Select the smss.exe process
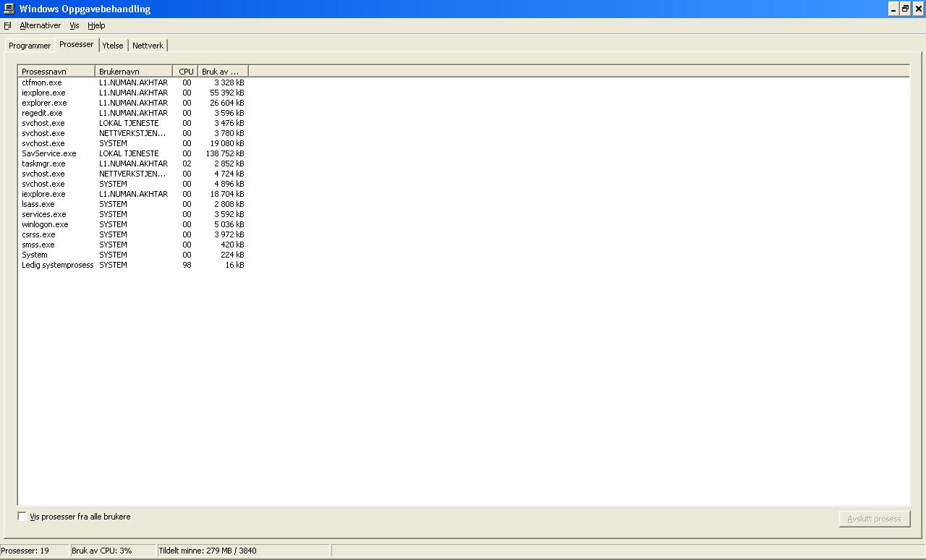Screen dimensions: 926x560 (x=133, y=245)
